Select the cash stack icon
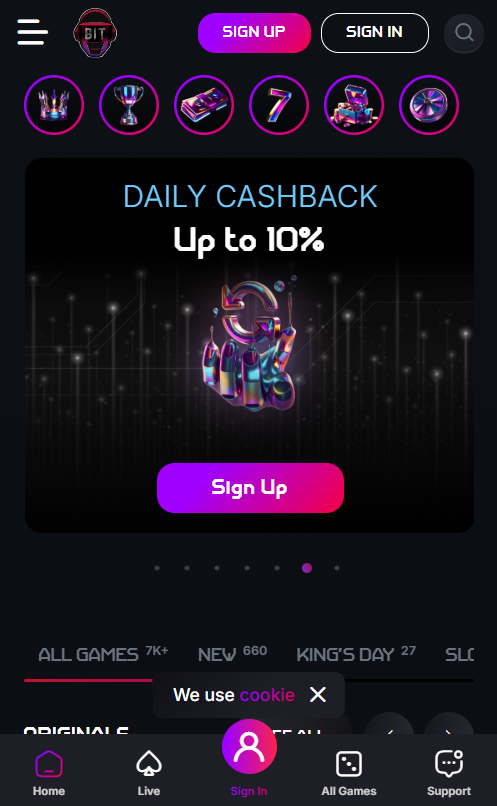Screen dimensions: 497x806 (204, 105)
